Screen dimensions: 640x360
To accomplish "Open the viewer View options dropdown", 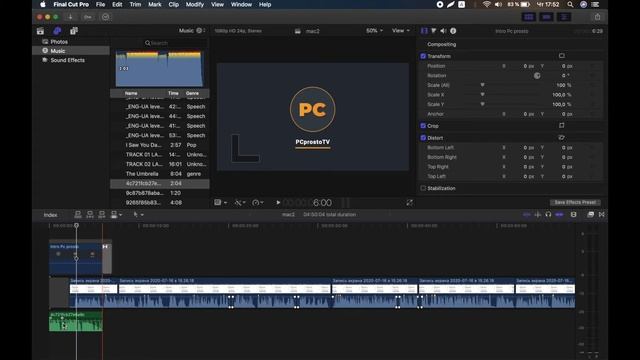I will click(x=401, y=31).
